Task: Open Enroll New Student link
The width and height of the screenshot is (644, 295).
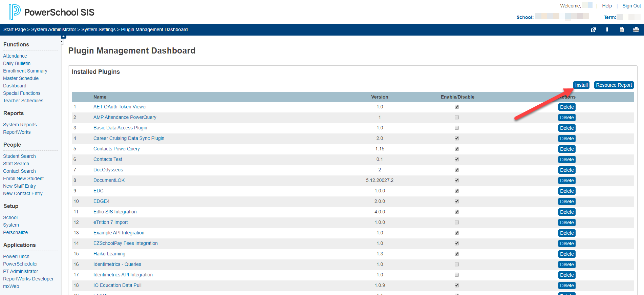Action: point(23,178)
